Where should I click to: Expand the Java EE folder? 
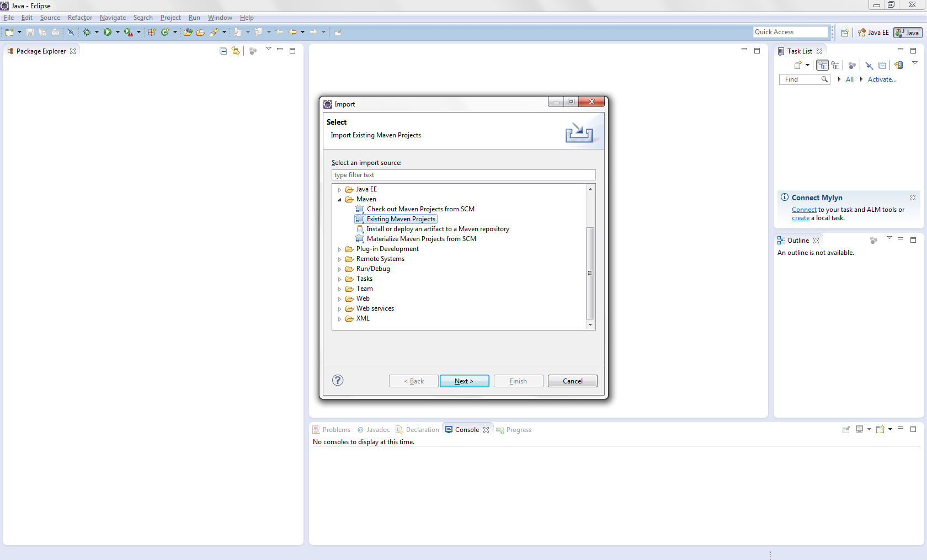[x=340, y=190]
